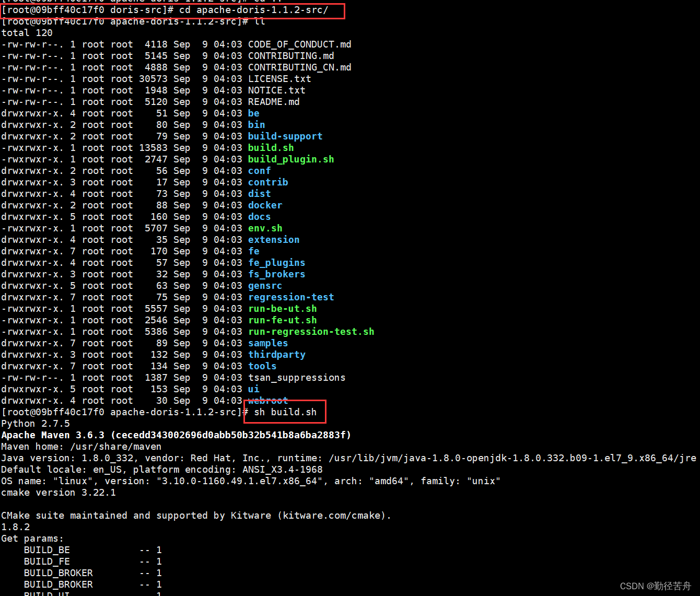Image resolution: width=700 pixels, height=596 pixels.
Task: Click the fe directory entry
Action: [x=253, y=251]
